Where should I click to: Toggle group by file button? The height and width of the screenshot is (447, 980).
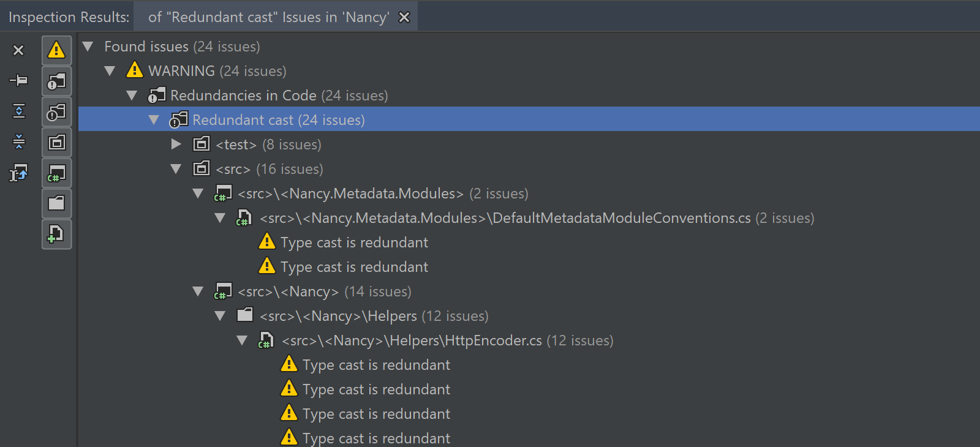pyautogui.click(x=56, y=234)
